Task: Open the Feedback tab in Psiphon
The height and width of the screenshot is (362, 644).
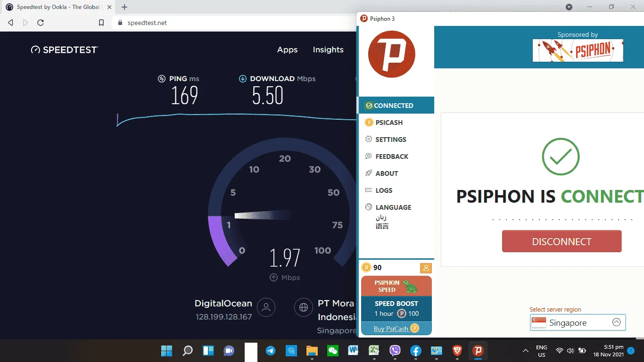Action: (396, 156)
